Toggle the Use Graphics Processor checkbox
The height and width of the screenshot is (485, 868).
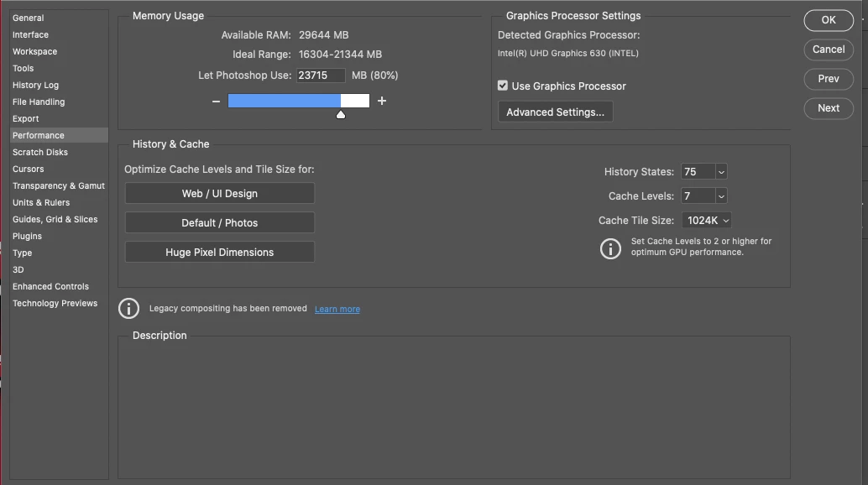tap(503, 86)
